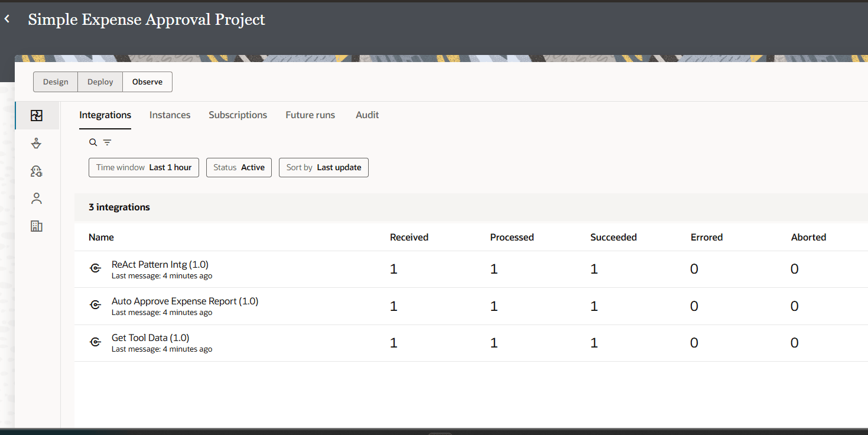The width and height of the screenshot is (868, 435).
Task: Click the search magnifier icon above the filters
Action: [x=93, y=142]
